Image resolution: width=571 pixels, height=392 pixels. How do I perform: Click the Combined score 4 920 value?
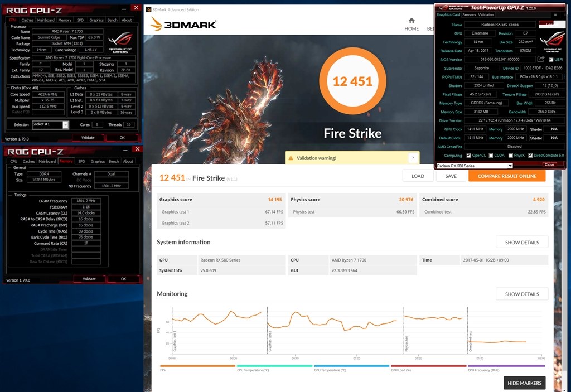coord(539,199)
